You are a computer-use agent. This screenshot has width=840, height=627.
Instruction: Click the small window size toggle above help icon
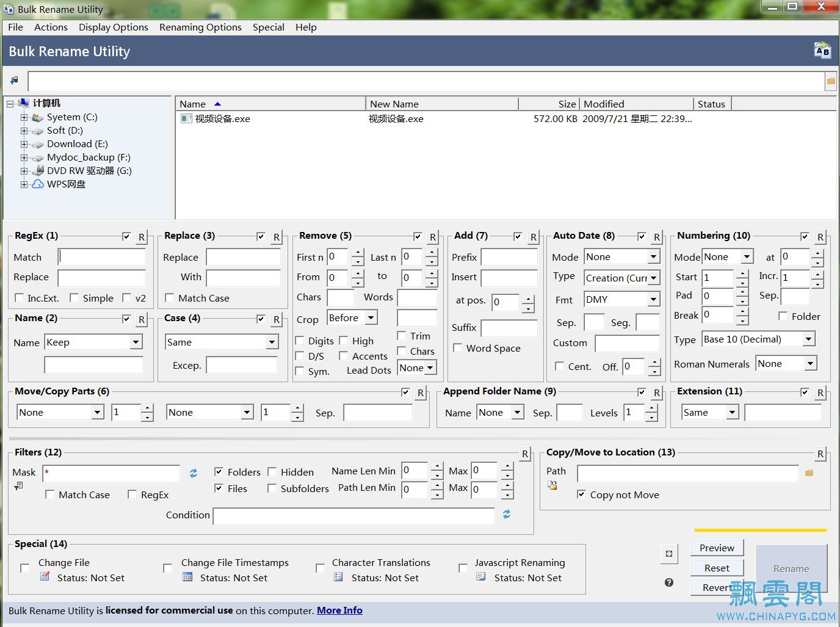669,554
